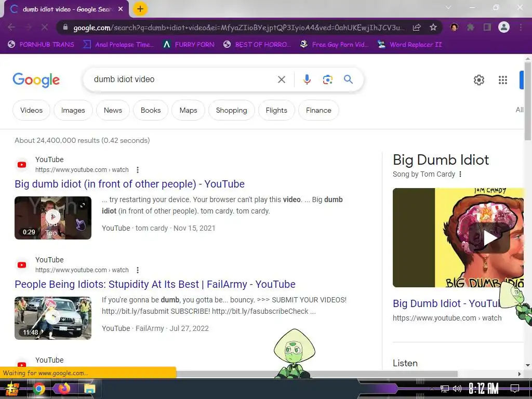Open People Being Idiots FailArmy link
The width and height of the screenshot is (532, 399).
point(155,284)
